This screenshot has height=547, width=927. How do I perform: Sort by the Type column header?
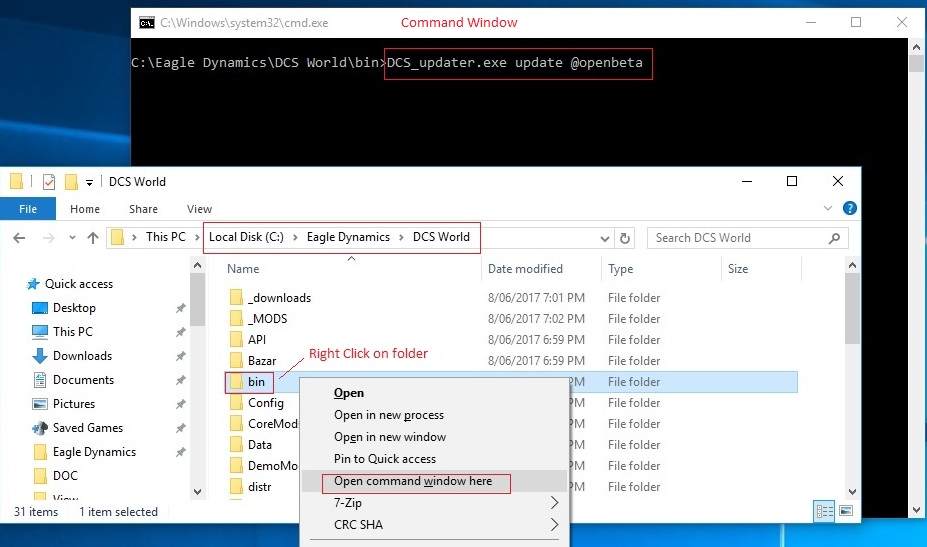[x=620, y=269]
